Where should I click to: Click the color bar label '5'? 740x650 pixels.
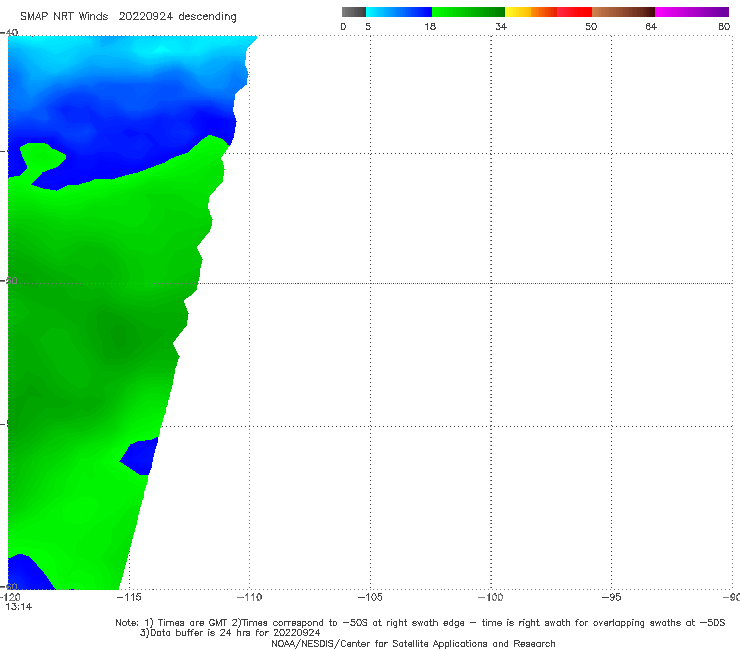(368, 26)
